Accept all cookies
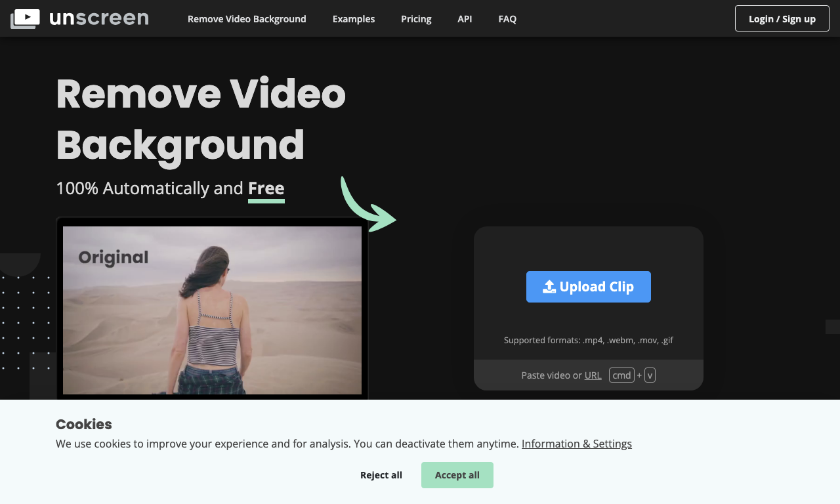The image size is (840, 504). tap(457, 475)
